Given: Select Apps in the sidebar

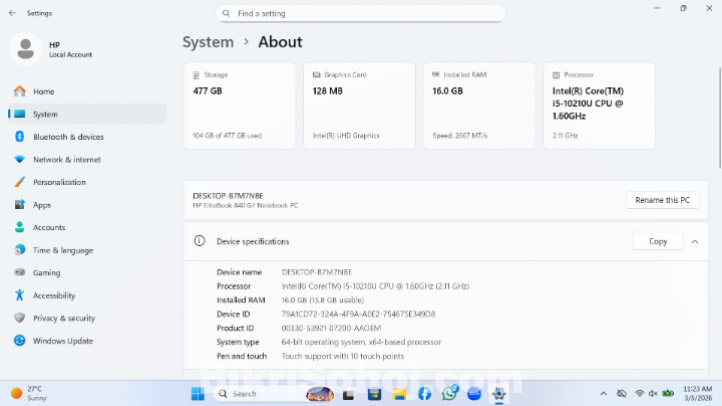Looking at the screenshot, I should coord(42,205).
